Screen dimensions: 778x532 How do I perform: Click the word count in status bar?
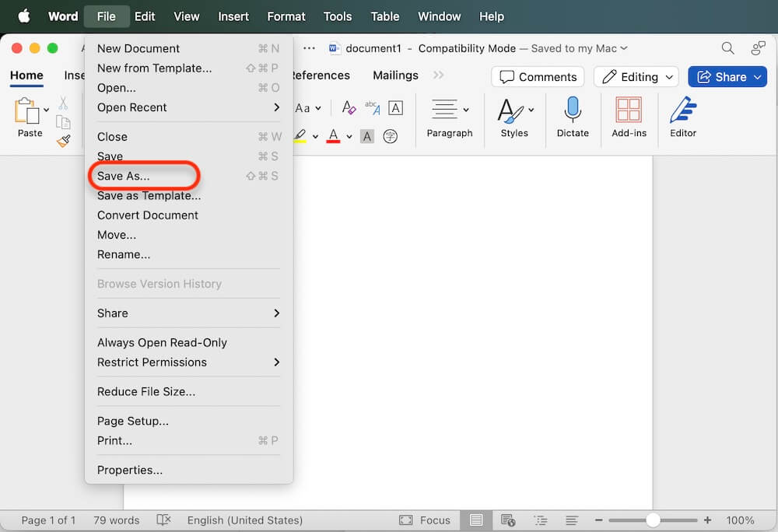click(116, 520)
